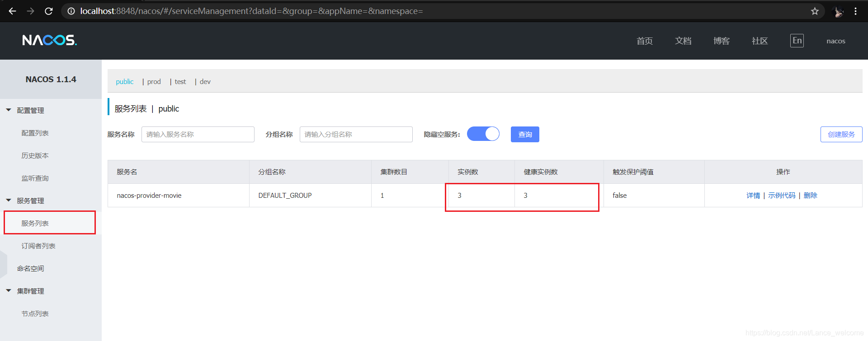Select 服务列表 in sidebar
This screenshot has width=868, height=341.
click(x=35, y=223)
